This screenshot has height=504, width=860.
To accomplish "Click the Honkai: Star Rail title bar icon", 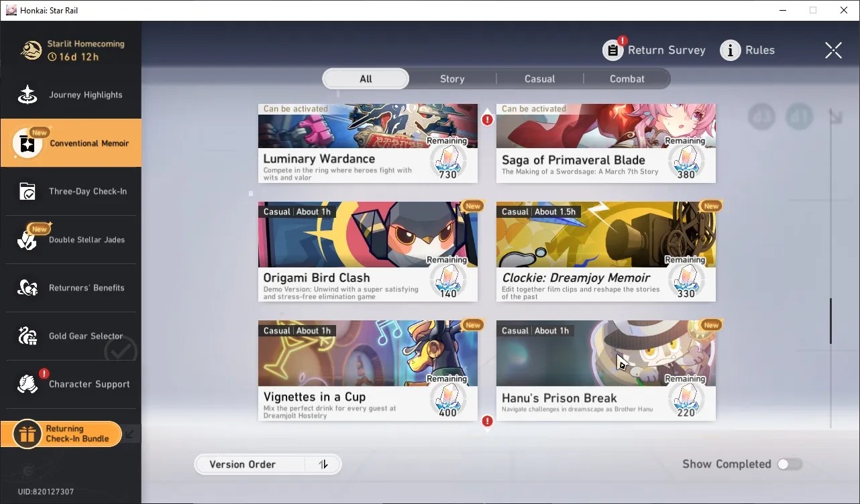I will [11, 10].
